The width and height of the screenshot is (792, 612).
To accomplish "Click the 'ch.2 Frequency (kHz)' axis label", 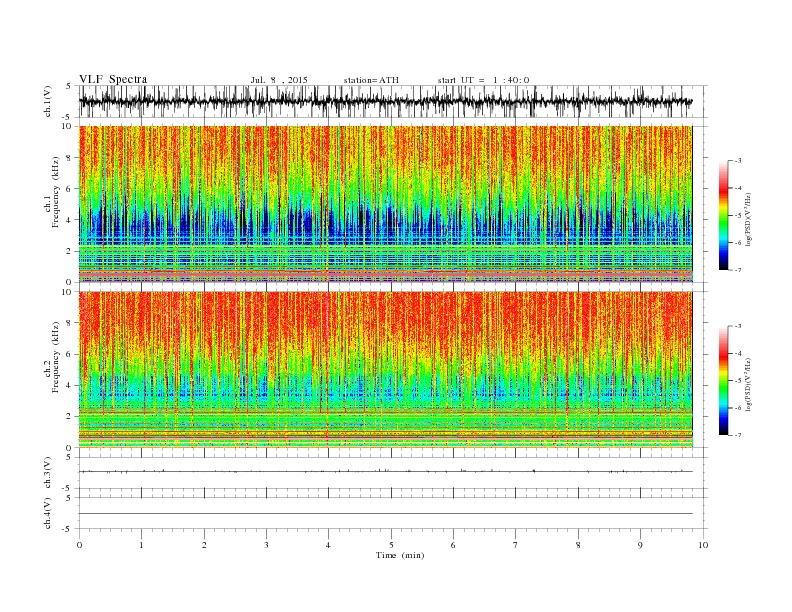I will (x=52, y=356).
